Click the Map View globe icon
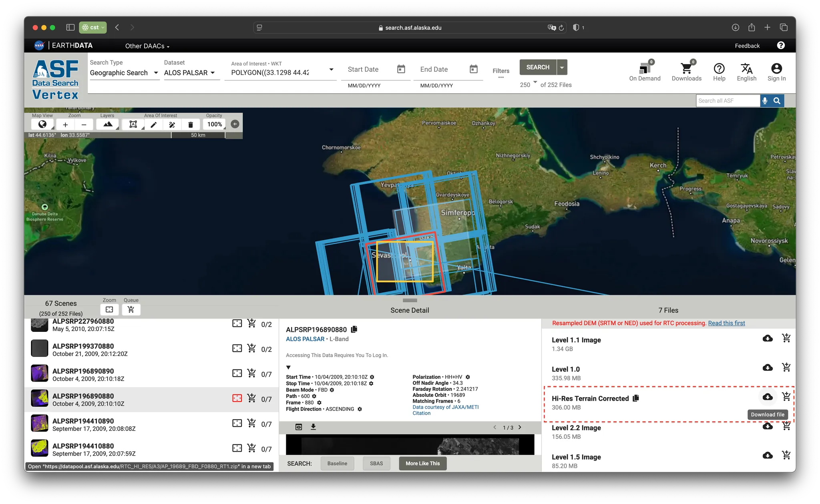This screenshot has width=820, height=504. click(42, 124)
